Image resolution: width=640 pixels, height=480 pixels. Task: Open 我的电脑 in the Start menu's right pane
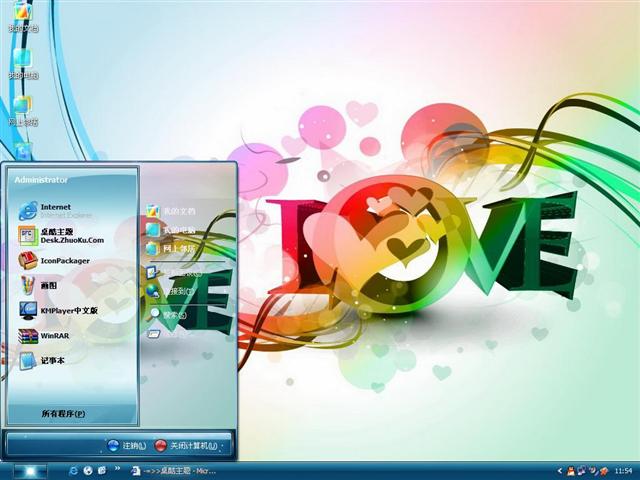pyautogui.click(x=171, y=230)
